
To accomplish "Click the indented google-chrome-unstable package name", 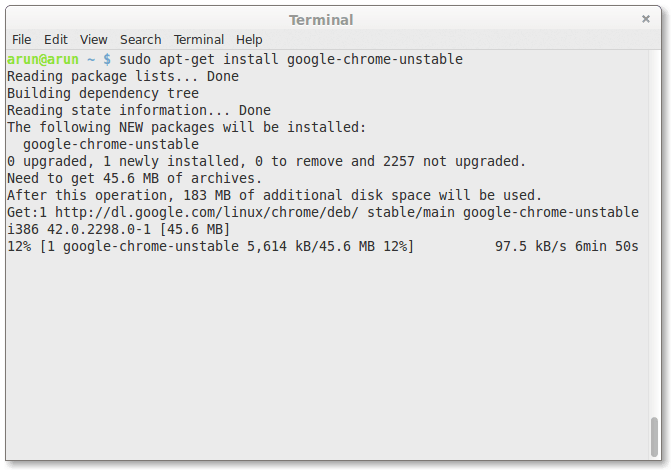I will (x=111, y=144).
